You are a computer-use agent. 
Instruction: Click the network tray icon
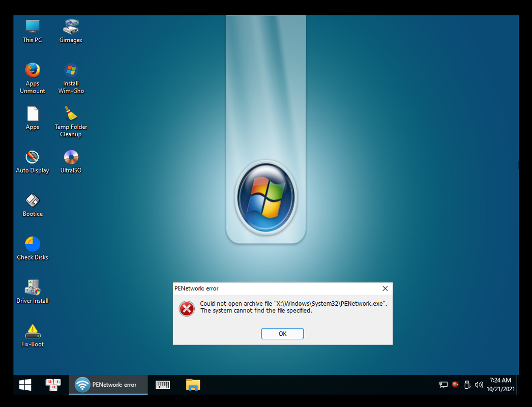(443, 385)
